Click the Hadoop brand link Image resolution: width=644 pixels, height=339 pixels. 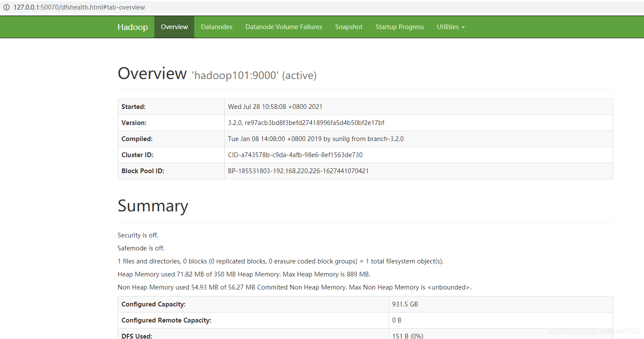coord(133,27)
